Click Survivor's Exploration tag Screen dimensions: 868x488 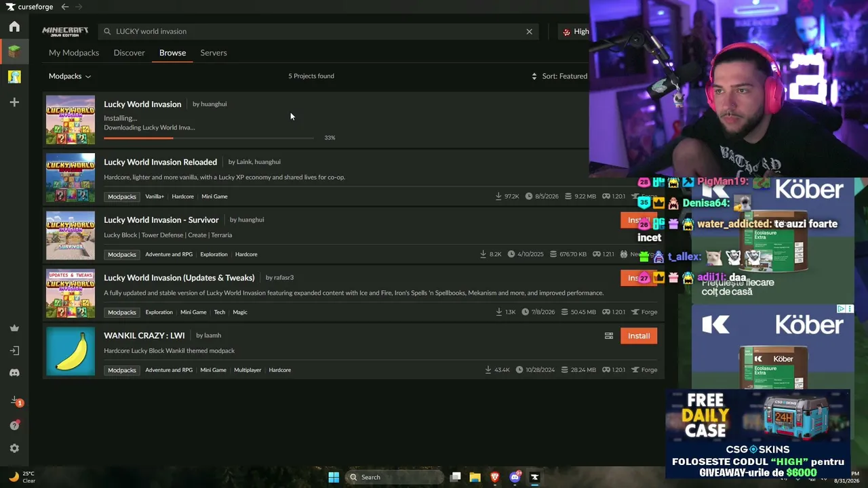click(x=214, y=254)
